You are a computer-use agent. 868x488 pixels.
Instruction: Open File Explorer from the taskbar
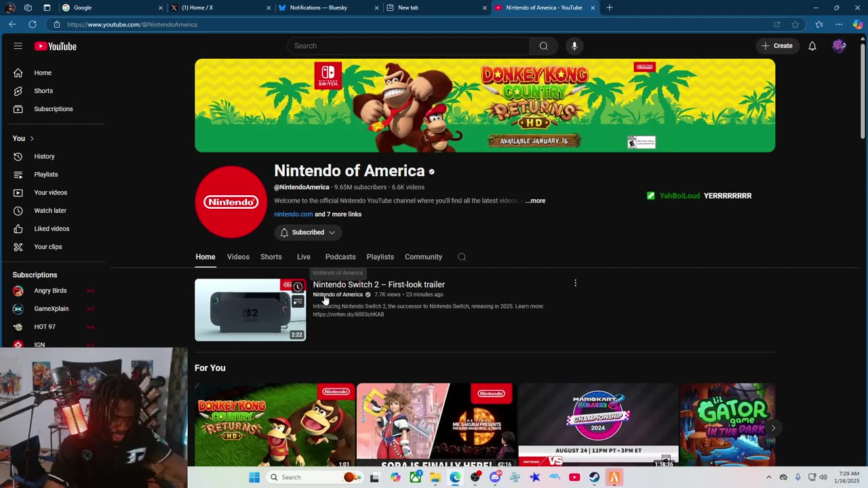tap(435, 477)
